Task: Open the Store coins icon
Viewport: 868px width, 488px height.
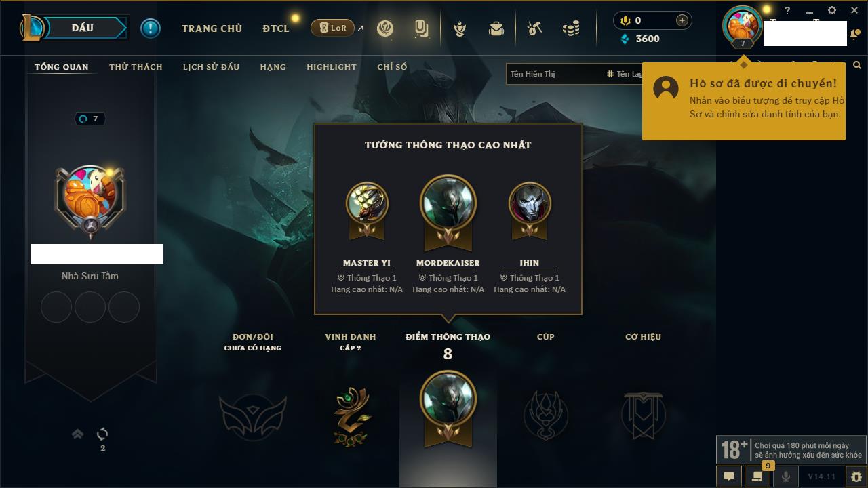Action: click(x=572, y=28)
